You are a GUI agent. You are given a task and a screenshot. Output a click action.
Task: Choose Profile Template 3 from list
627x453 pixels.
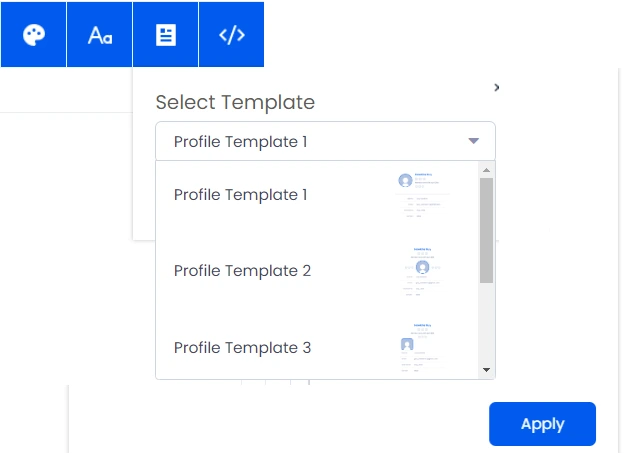(317, 348)
